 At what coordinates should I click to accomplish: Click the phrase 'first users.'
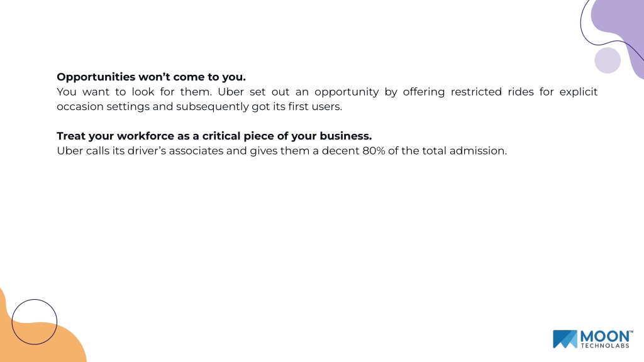pyautogui.click(x=315, y=106)
